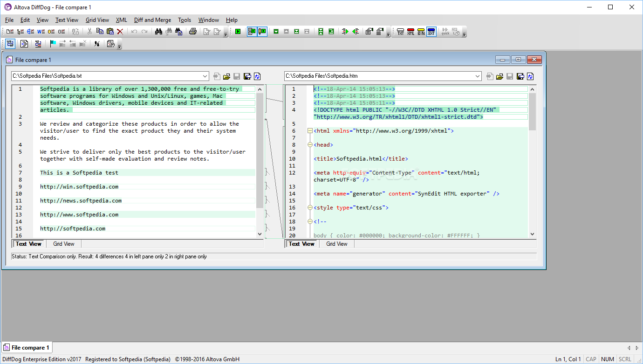Click the Replace binoculars with page icon

(178, 32)
